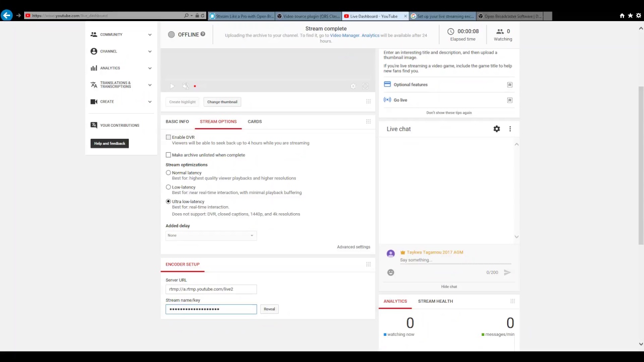
Task: Click the player mute speaker icon
Action: (x=186, y=86)
